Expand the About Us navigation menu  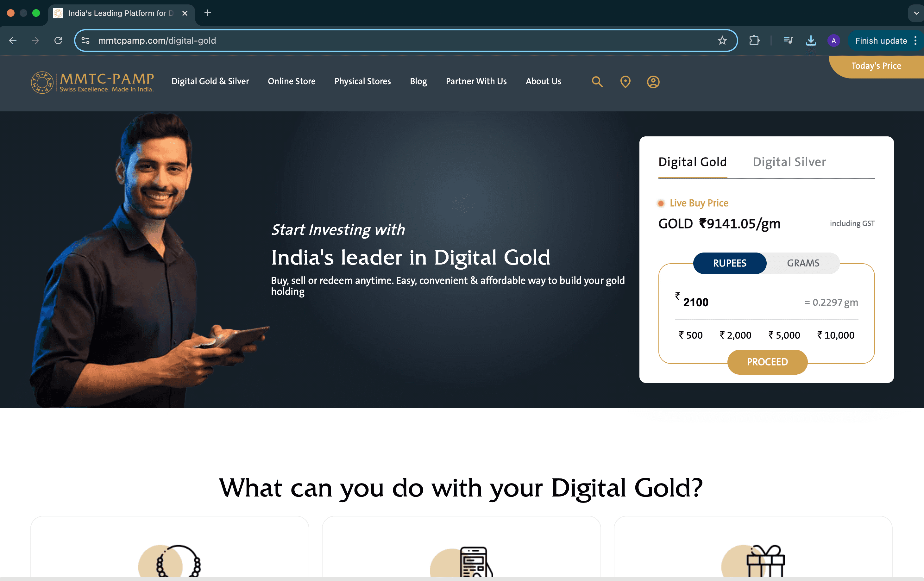543,81
